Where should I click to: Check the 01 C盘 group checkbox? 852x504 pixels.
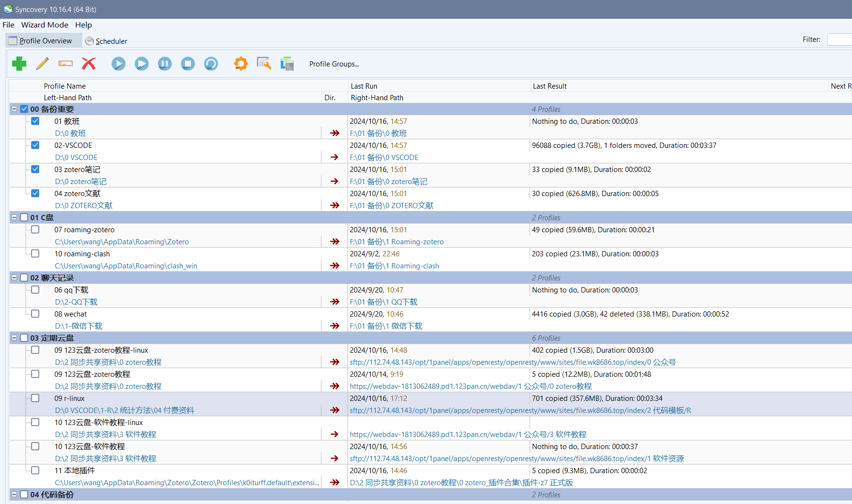point(24,217)
